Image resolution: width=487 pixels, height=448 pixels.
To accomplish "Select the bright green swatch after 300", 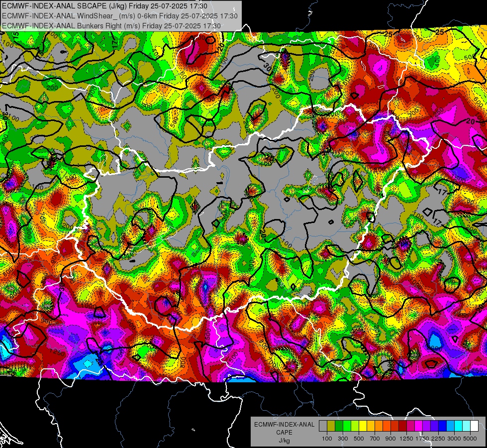I will coord(347,426).
